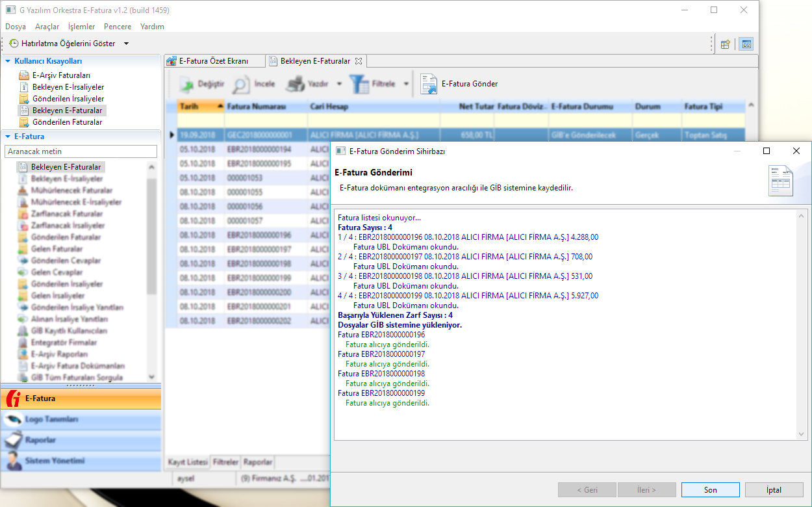Click the Aranacak metin search field
812x507 pixels.
point(81,151)
